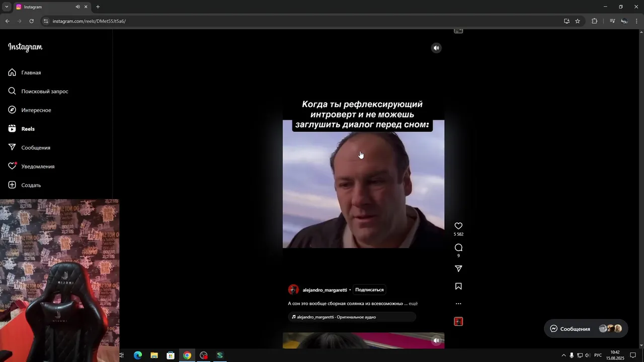
Task: Open Сообщения in the sidebar
Action: 36,148
